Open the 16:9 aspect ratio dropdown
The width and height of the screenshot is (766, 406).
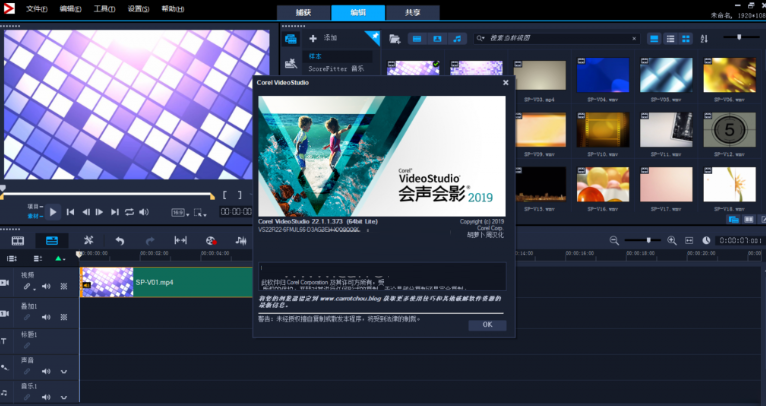(180, 213)
